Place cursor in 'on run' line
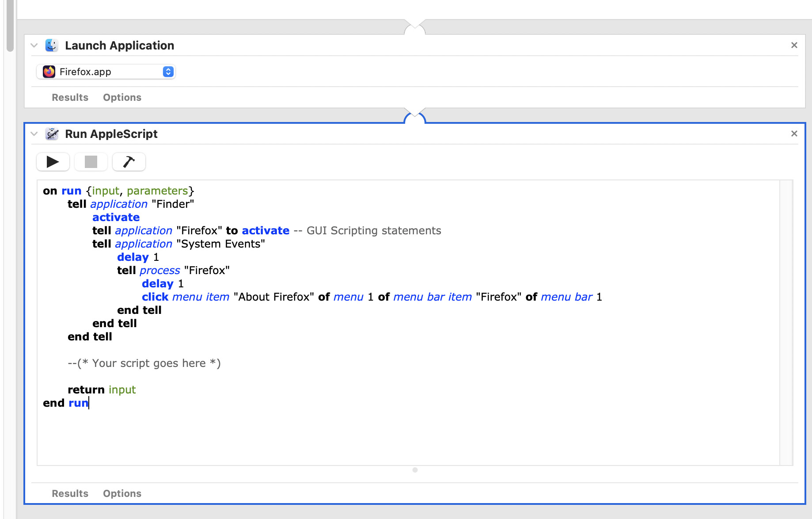 (x=118, y=191)
